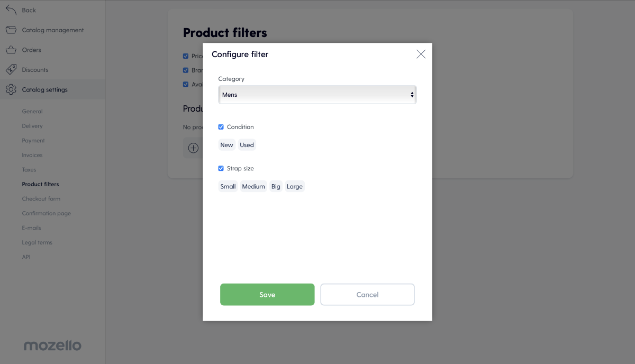Screen dimensions: 635x364
Task: Go to Checkout form settings
Action: (41, 199)
